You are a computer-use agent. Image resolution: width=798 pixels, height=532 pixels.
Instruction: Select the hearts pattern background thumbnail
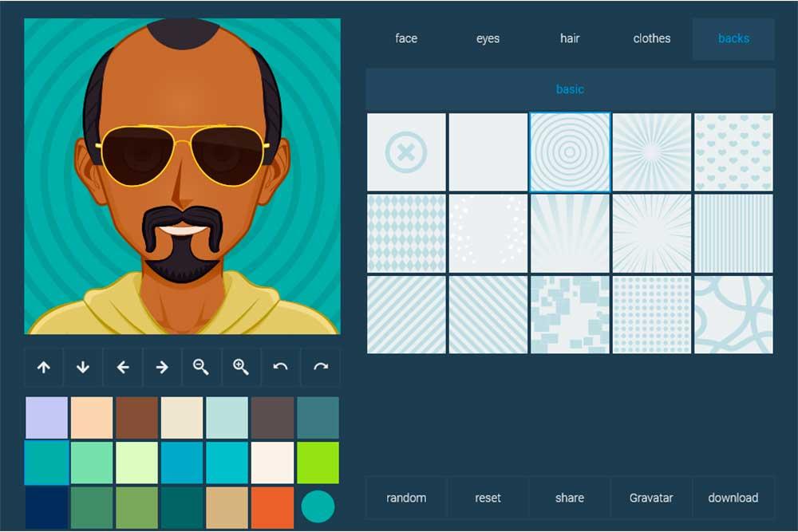733,152
